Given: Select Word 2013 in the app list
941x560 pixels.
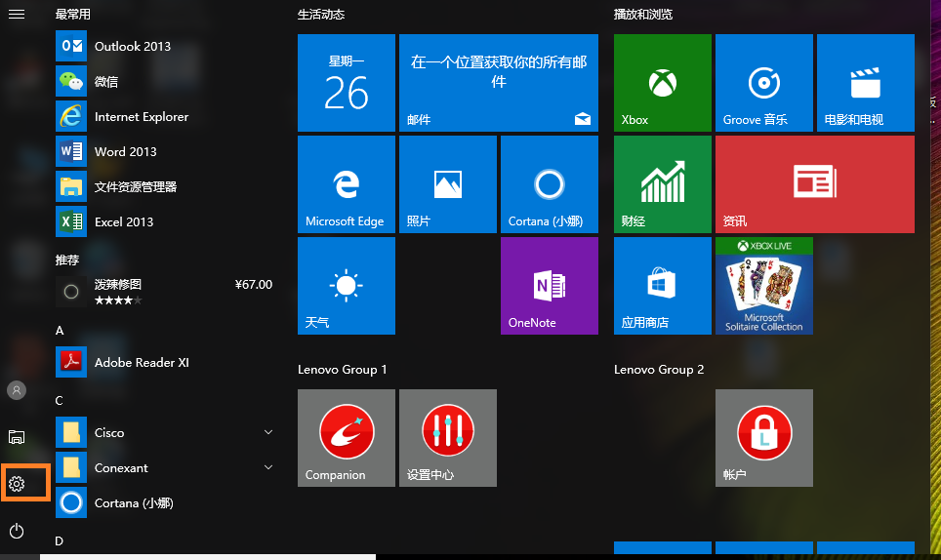Looking at the screenshot, I should [x=125, y=151].
